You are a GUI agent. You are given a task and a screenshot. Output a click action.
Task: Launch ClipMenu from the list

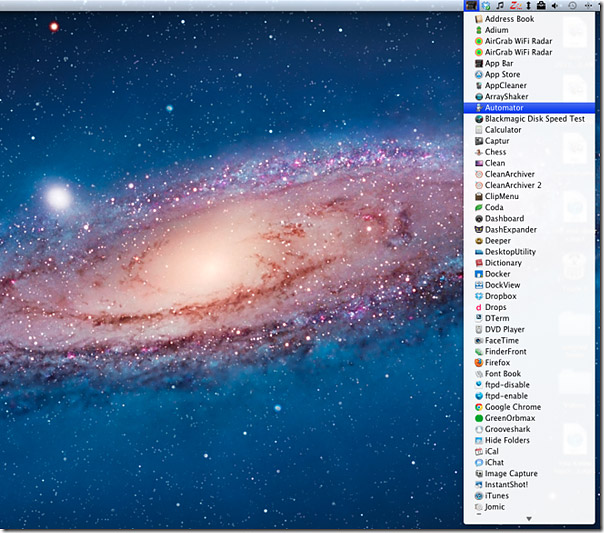click(529, 196)
